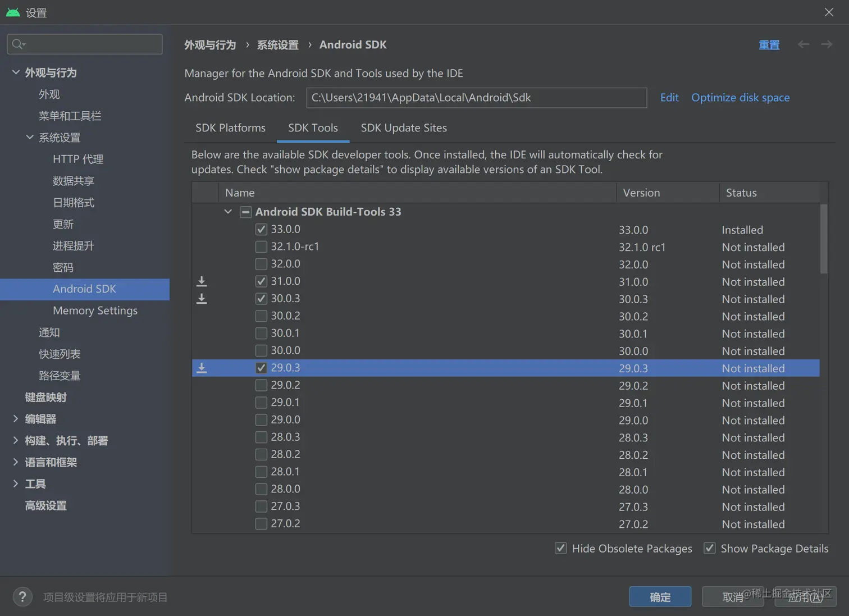Click the download icon beside 31.0.0
This screenshot has width=849, height=616.
click(x=202, y=281)
